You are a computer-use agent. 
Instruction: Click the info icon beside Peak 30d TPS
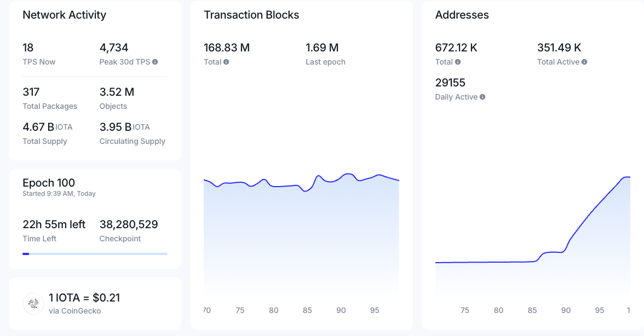tap(155, 62)
